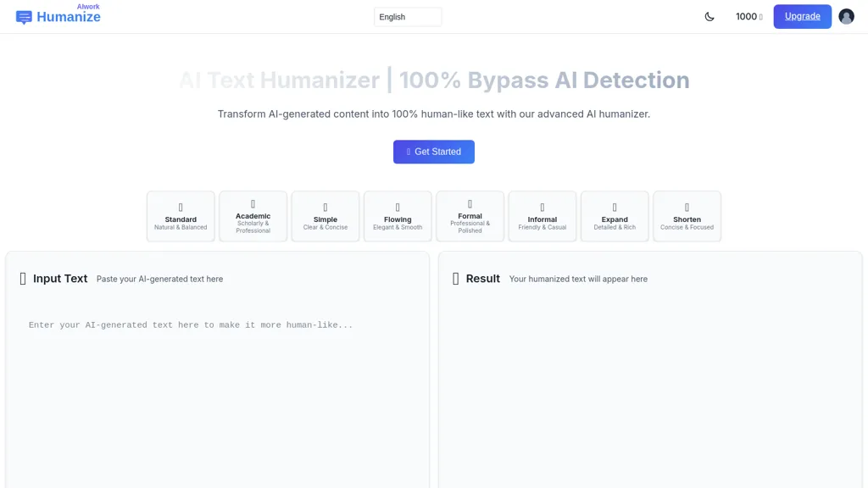Click the AI Text Humanizer headline

click(x=434, y=80)
